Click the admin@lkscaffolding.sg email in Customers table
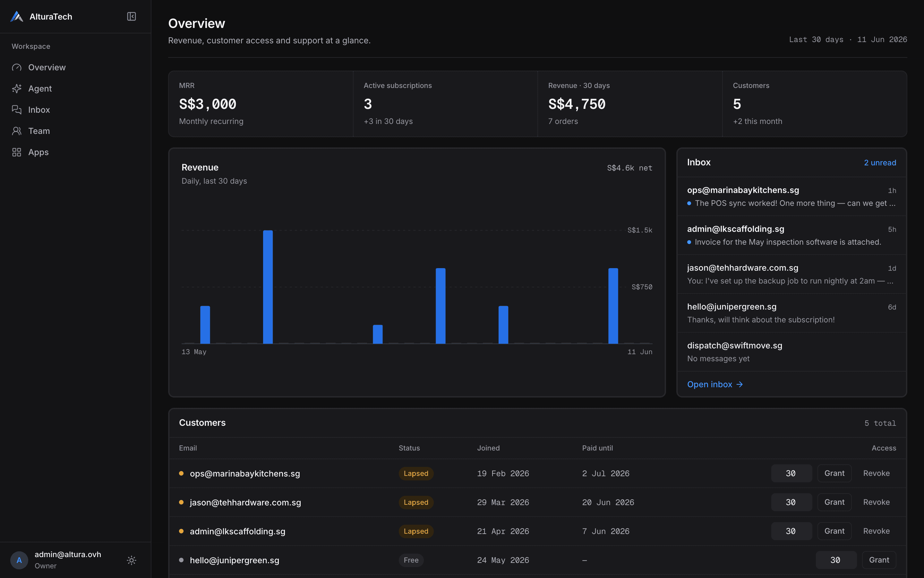Image resolution: width=924 pixels, height=578 pixels. coord(237,531)
